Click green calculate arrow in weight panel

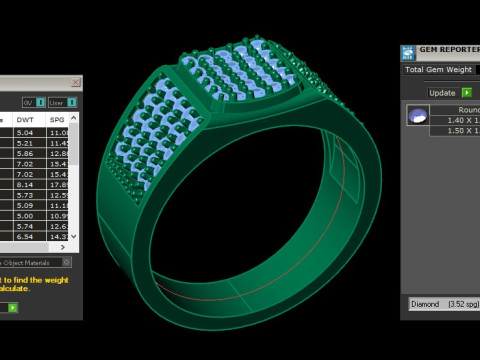coord(13,308)
